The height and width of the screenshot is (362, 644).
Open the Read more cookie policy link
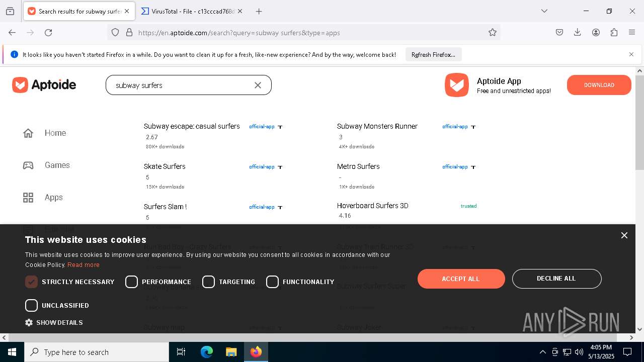click(x=84, y=265)
